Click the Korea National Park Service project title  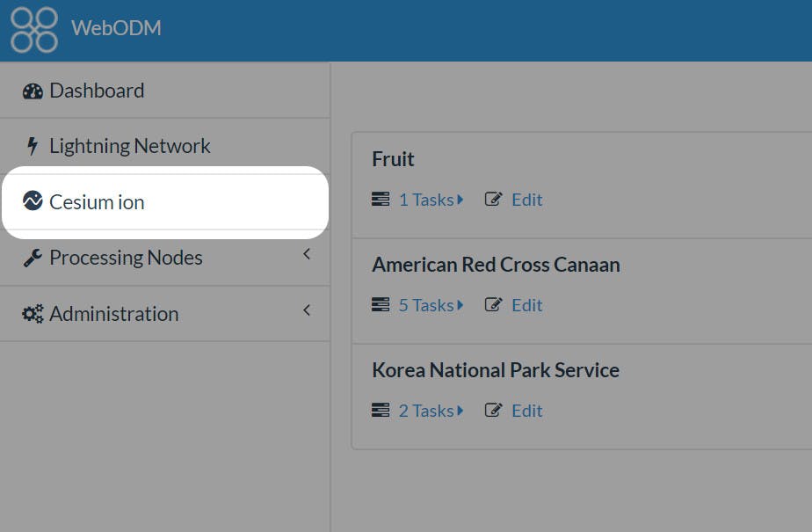click(495, 370)
